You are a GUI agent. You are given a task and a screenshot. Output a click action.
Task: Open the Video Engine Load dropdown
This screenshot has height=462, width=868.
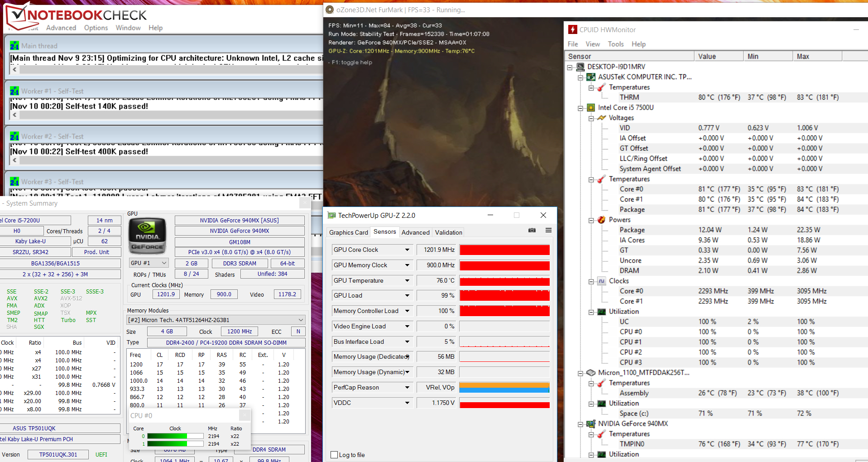(407, 327)
